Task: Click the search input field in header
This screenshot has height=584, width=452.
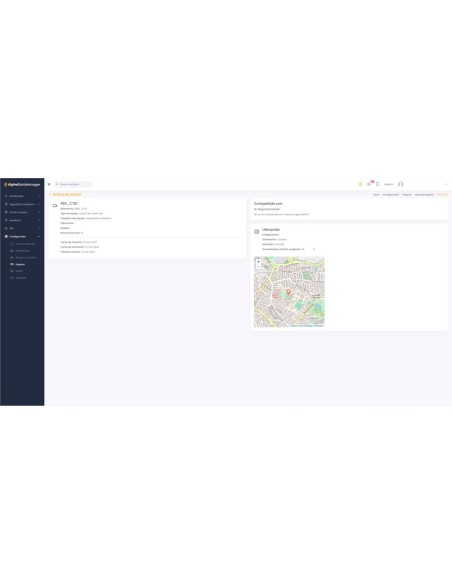Action: click(73, 184)
